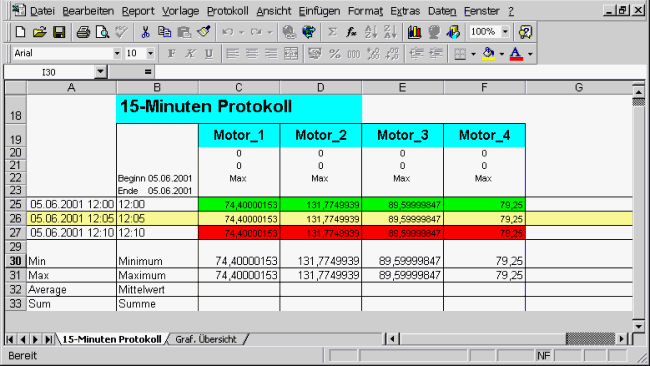The image size is (650, 366).
Task: Open a file with the Open folder icon
Action: (39, 32)
